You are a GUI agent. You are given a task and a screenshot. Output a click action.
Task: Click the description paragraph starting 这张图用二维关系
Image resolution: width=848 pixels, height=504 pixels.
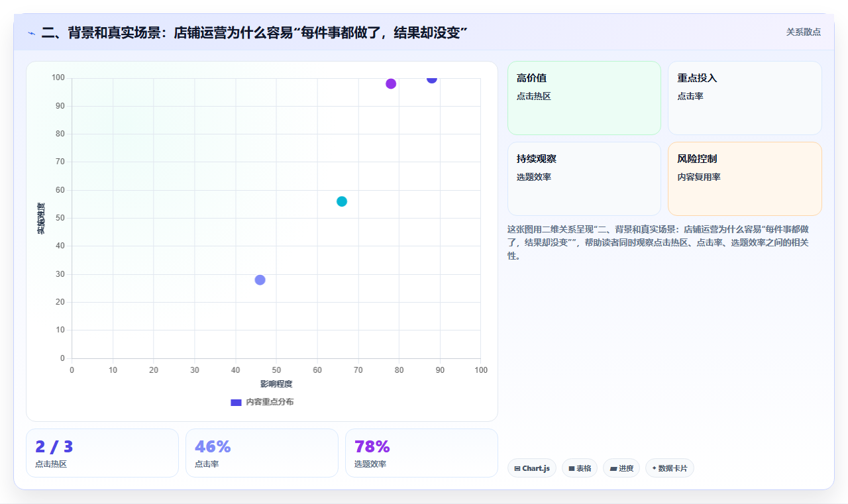pyautogui.click(x=663, y=242)
